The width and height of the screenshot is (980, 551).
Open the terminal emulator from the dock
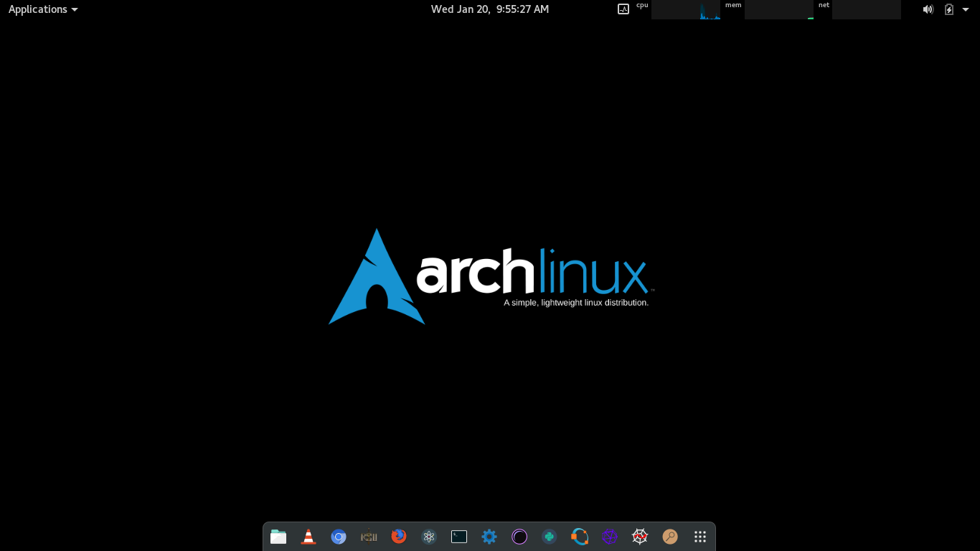(x=458, y=536)
